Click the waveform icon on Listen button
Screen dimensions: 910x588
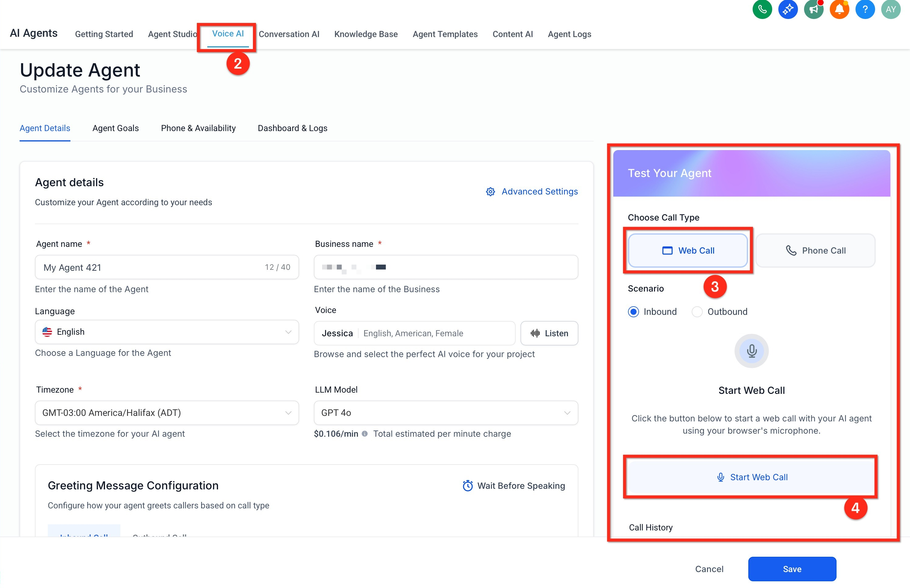coord(535,333)
